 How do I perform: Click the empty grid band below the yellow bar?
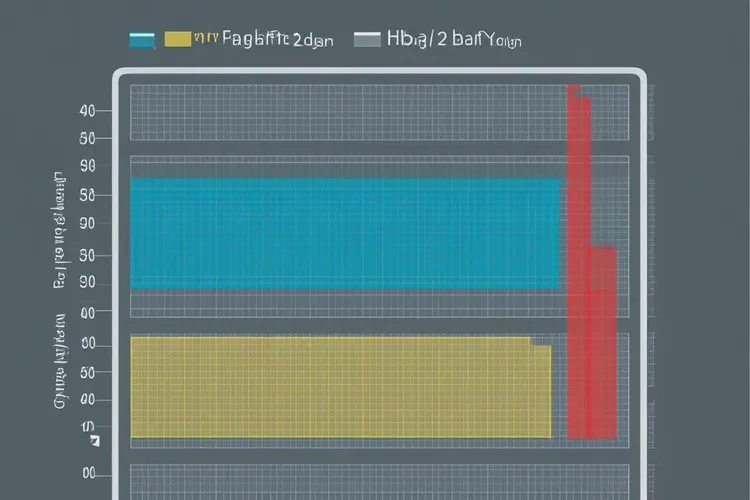click(344, 480)
